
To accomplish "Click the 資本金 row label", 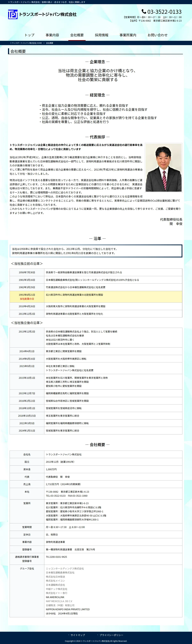I will pyautogui.click(x=27, y=469).
